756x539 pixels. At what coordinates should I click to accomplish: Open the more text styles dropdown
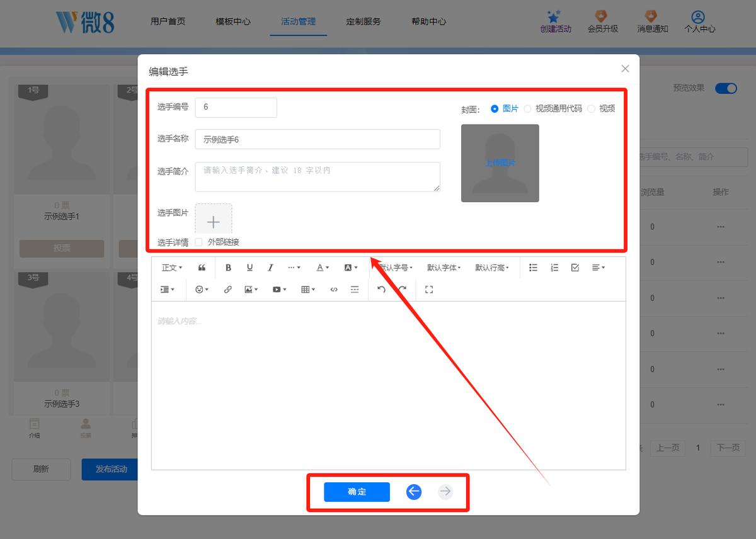[294, 268]
